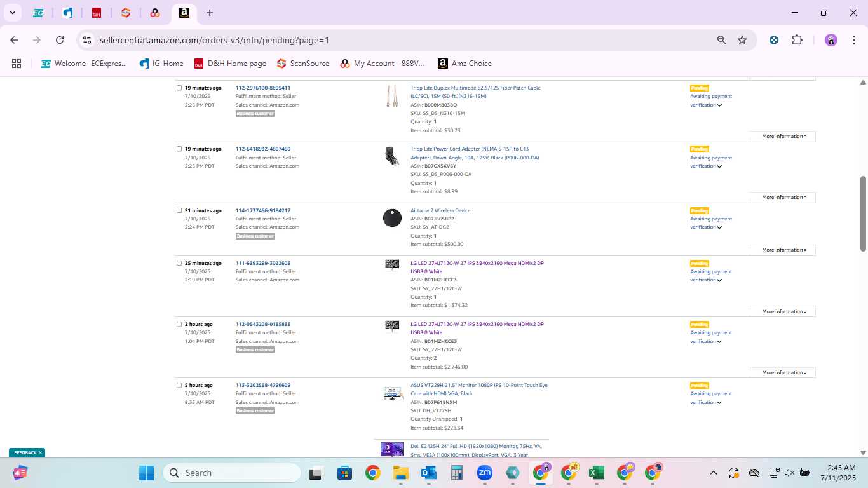Click the scrollbar down arrow
This screenshot has width=868, height=488.
click(863, 452)
